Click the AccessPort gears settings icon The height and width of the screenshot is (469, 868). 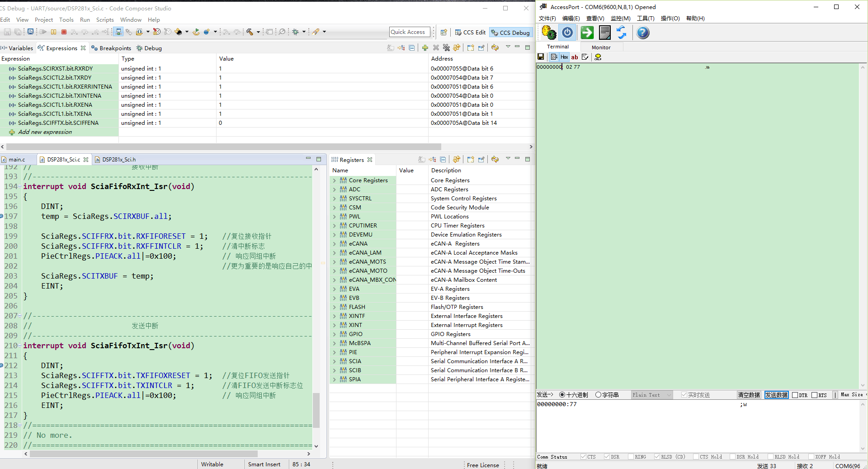[548, 33]
